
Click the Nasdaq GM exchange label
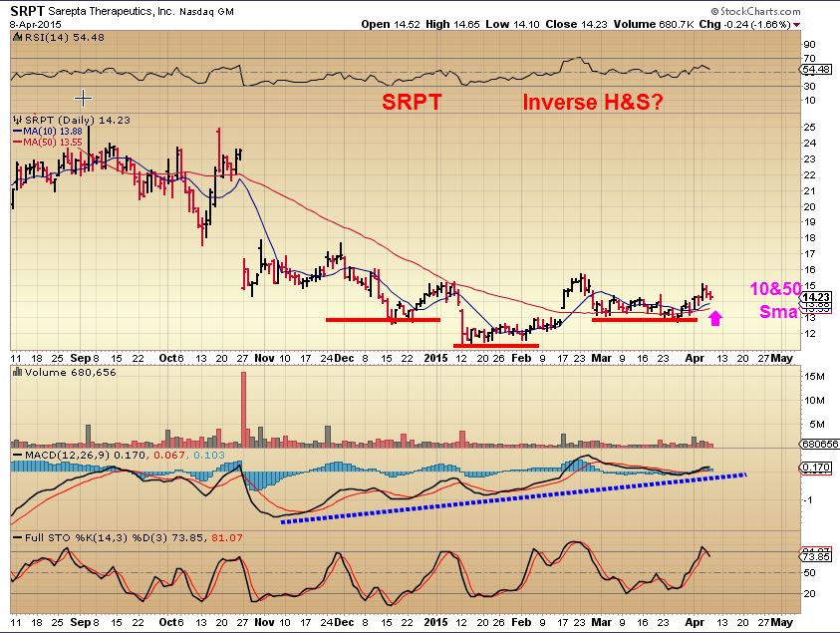(207, 11)
